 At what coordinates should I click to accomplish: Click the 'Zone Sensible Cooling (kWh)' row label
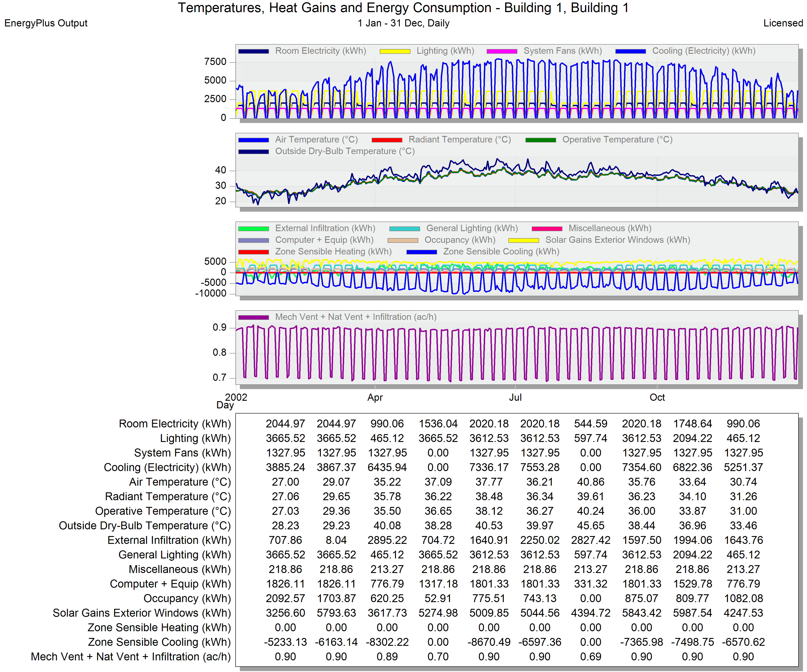coord(159,642)
